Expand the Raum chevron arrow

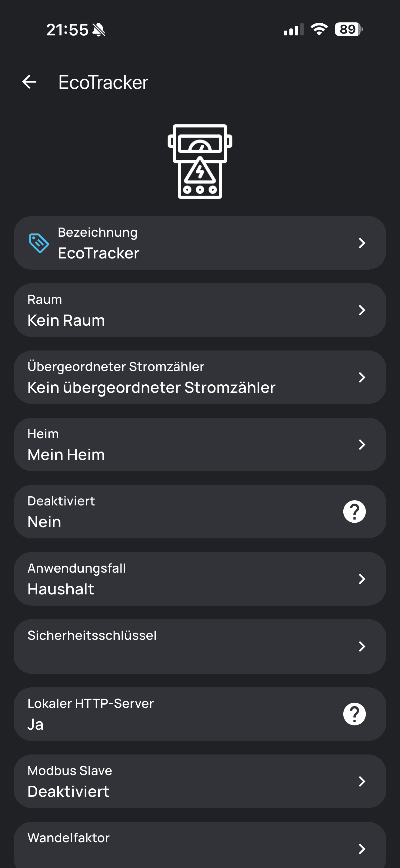click(x=362, y=310)
